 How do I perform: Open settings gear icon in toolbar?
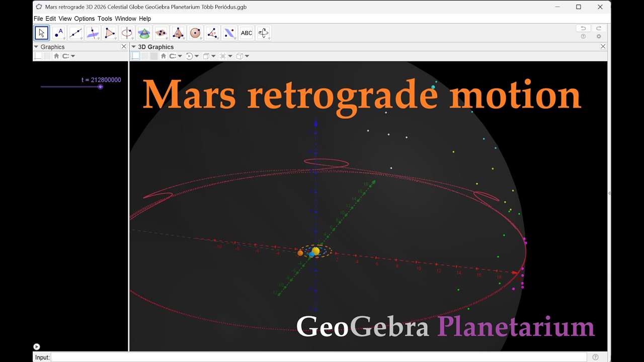599,37
